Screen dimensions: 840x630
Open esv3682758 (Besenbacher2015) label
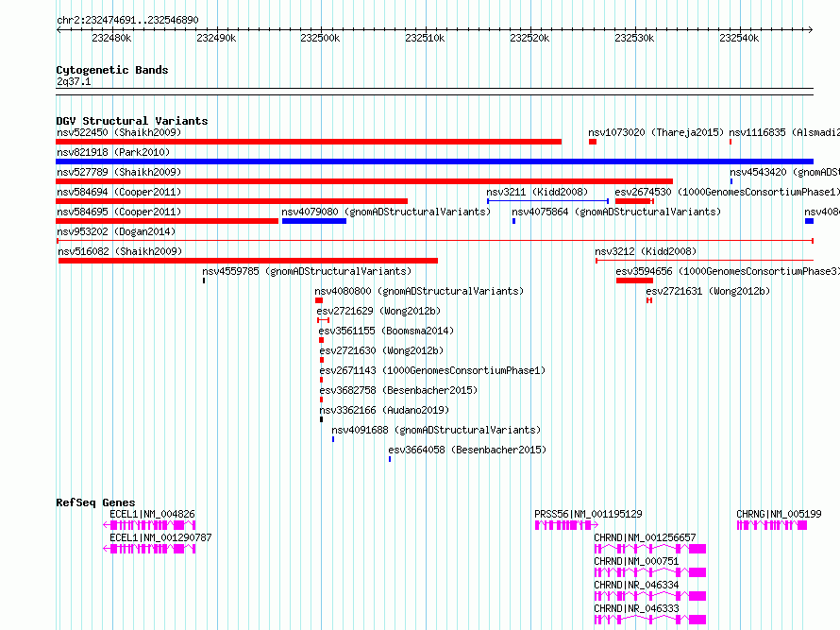click(398, 390)
